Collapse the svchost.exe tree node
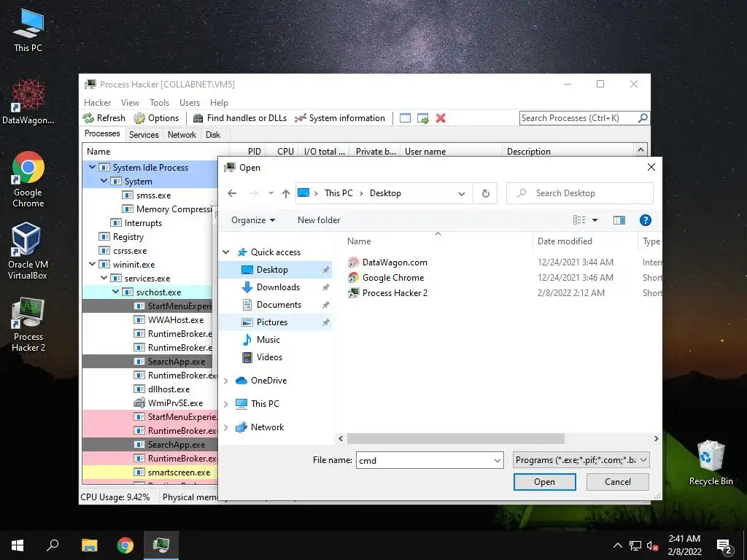This screenshot has width=747, height=560. pos(115,292)
